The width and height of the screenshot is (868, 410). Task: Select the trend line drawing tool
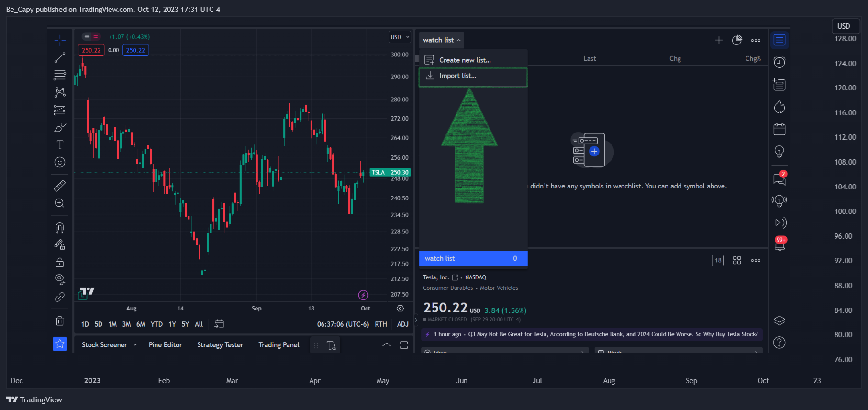tap(60, 58)
